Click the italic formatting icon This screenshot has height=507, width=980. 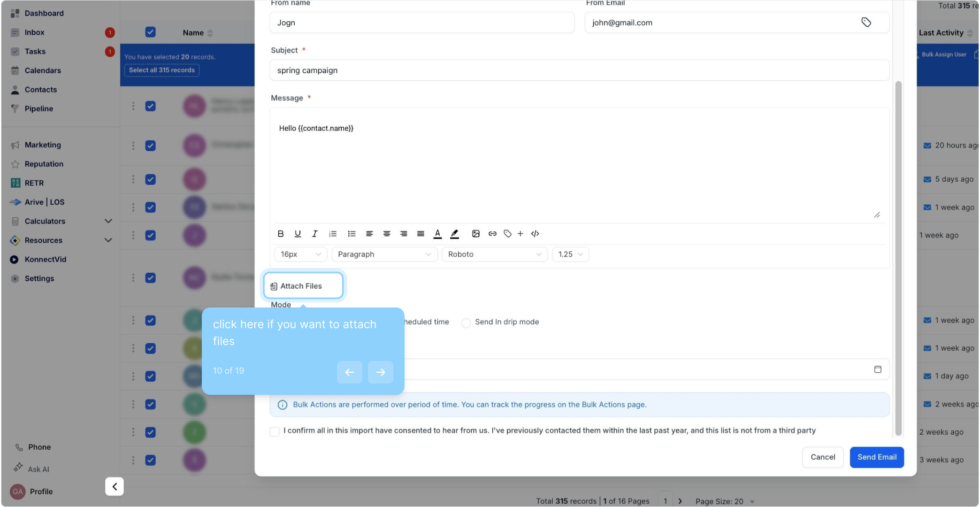[314, 234]
